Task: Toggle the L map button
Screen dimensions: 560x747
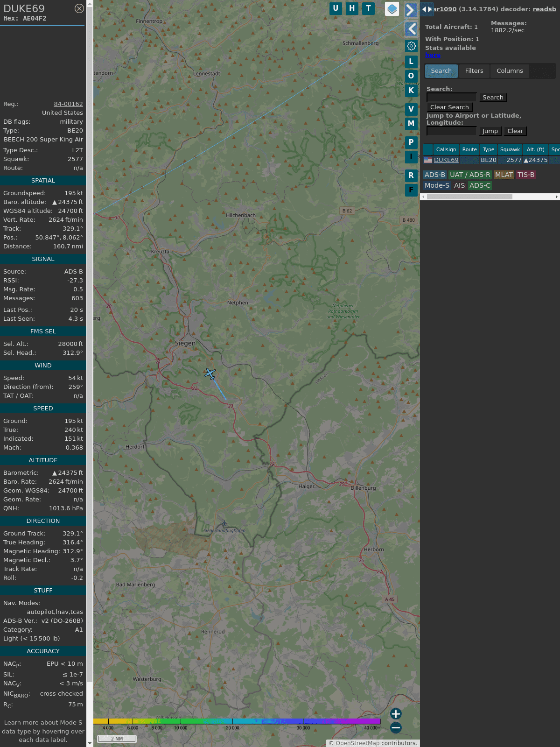Action: tap(411, 61)
